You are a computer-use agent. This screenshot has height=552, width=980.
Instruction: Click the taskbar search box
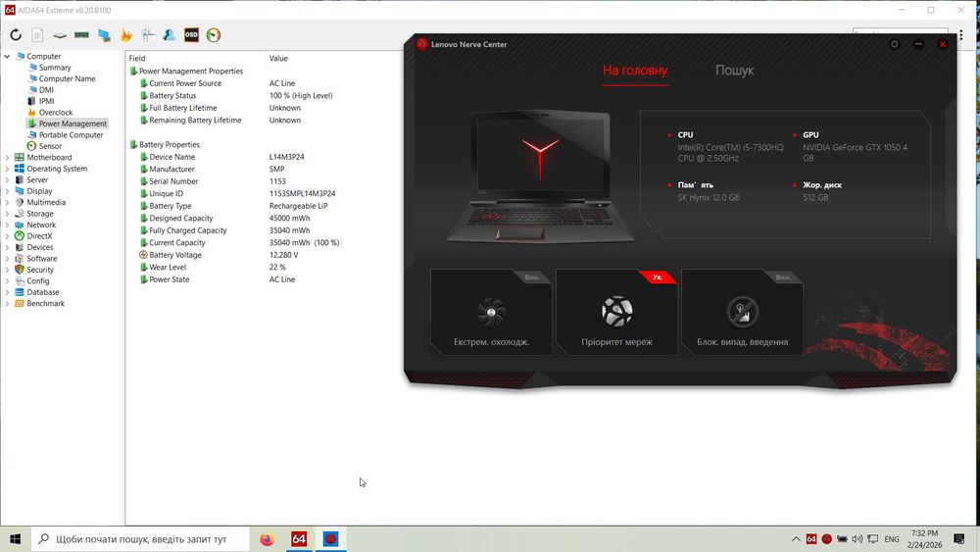tap(140, 539)
